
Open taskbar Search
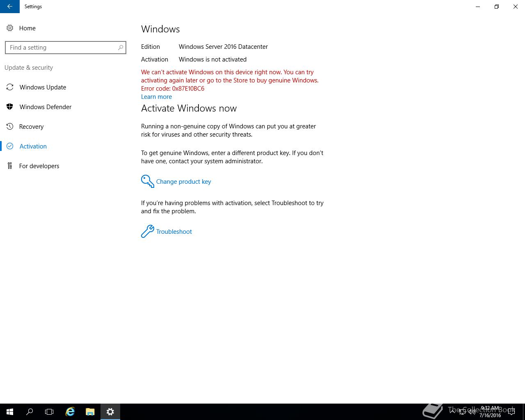tap(30, 412)
